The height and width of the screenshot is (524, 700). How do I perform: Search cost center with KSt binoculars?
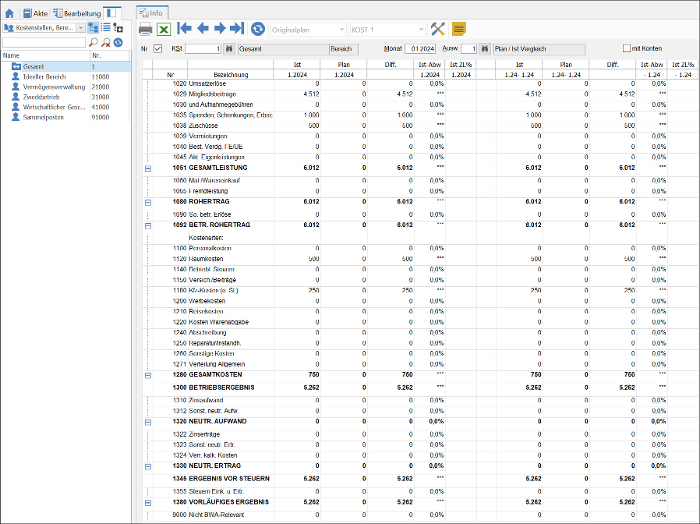(229, 49)
